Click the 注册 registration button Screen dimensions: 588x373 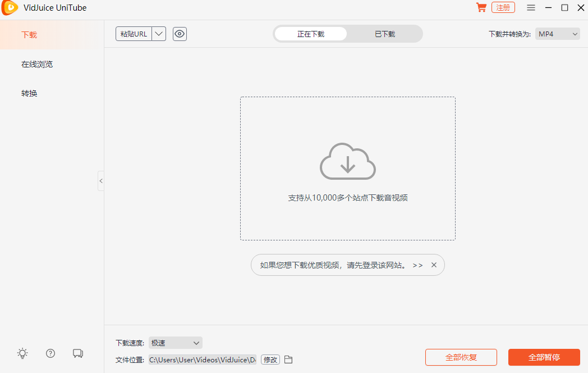tap(503, 7)
